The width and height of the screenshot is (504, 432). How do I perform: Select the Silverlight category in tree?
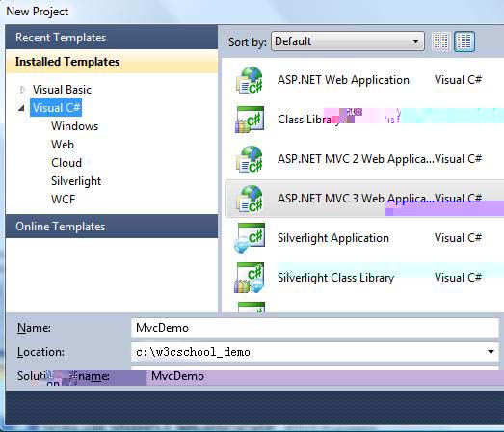click(x=76, y=181)
